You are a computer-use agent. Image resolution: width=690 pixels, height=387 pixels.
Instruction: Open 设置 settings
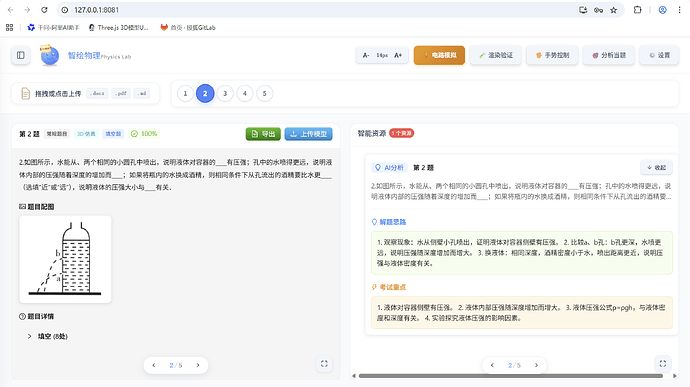point(659,55)
